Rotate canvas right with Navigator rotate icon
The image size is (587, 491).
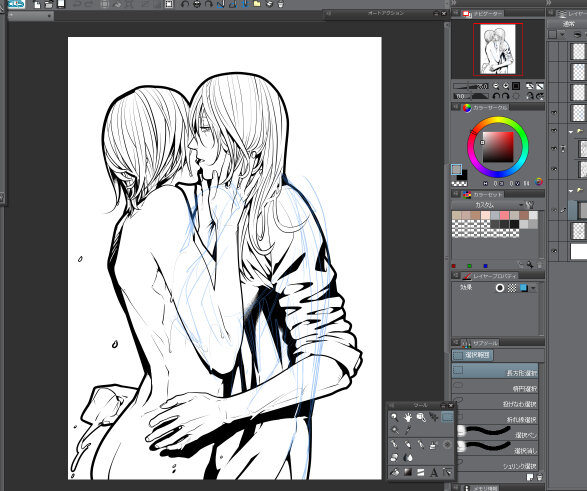pyautogui.click(x=505, y=97)
